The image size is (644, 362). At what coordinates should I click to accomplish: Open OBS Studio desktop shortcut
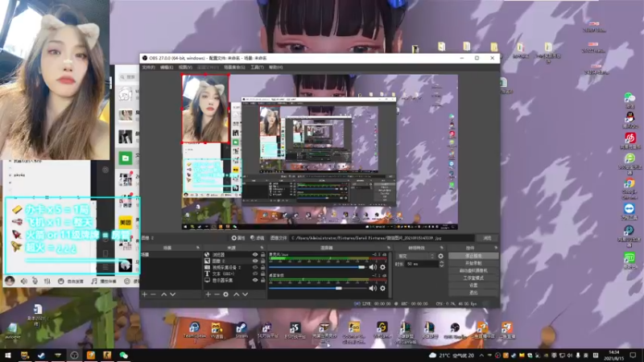(455, 330)
